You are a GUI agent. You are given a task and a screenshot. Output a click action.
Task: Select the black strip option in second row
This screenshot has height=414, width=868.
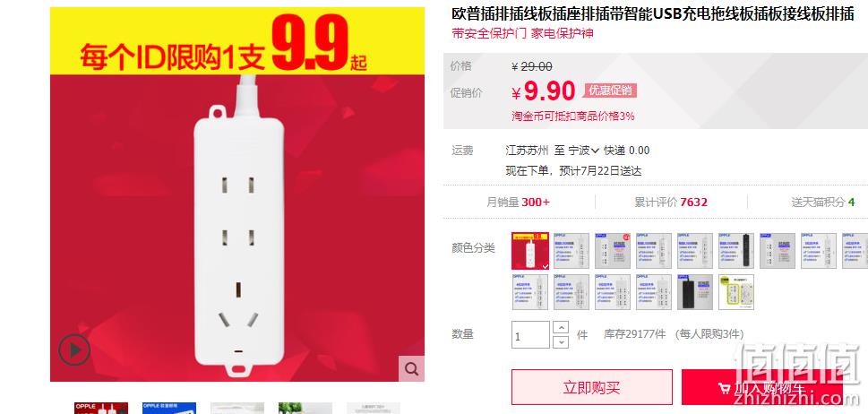pos(695,292)
